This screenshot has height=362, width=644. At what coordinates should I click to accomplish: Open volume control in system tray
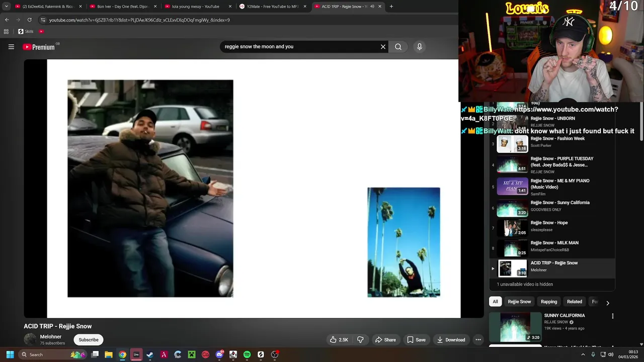610,354
